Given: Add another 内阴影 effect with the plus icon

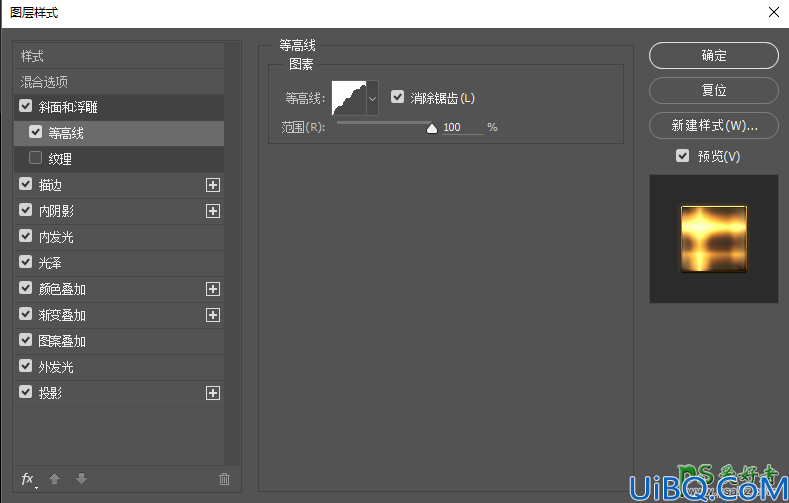Looking at the screenshot, I should pos(213,211).
